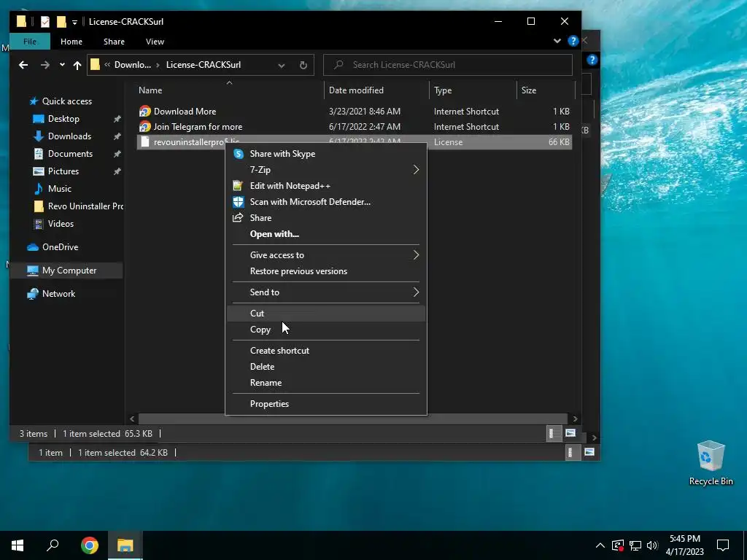Click the Share arrow icon in context menu

[x=238, y=217]
